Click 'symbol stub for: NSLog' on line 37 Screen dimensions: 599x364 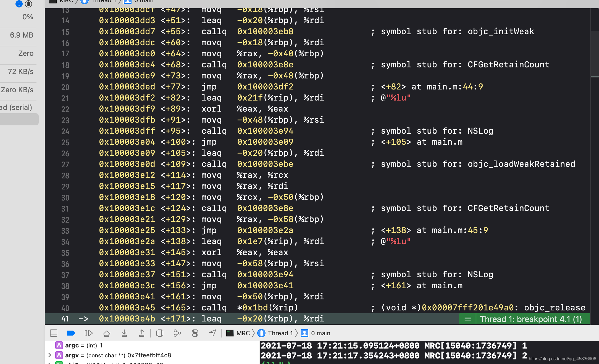(437, 275)
